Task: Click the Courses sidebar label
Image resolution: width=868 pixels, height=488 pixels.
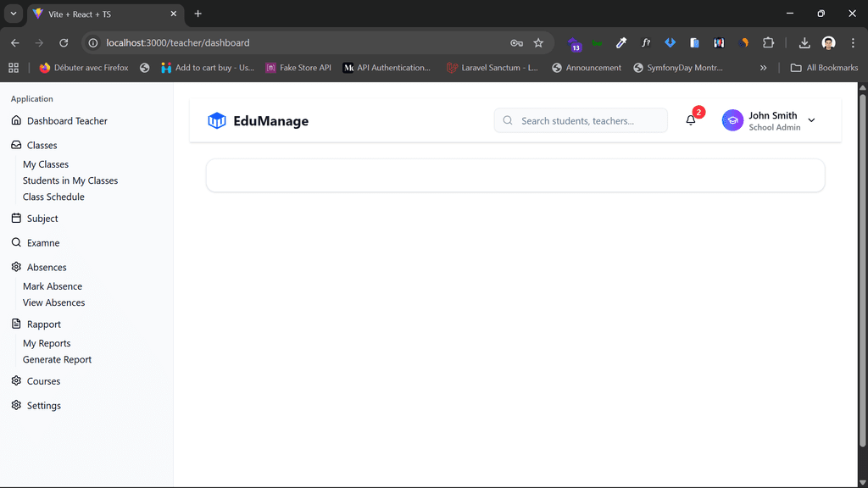Action: (x=43, y=381)
